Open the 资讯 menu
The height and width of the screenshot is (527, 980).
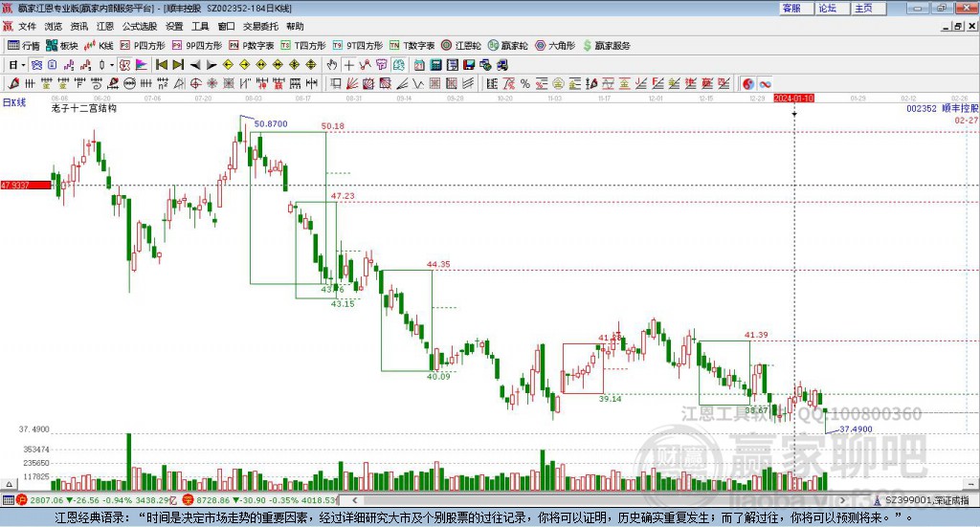tap(78, 26)
